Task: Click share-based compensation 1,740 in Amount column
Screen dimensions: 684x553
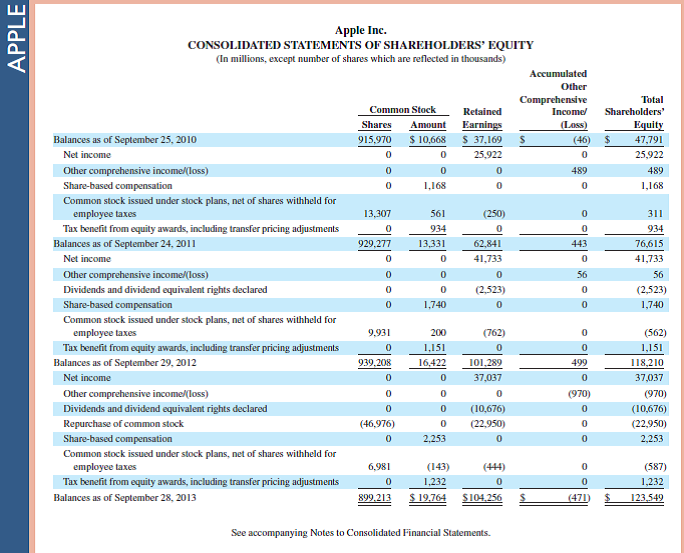Action: tap(434, 304)
